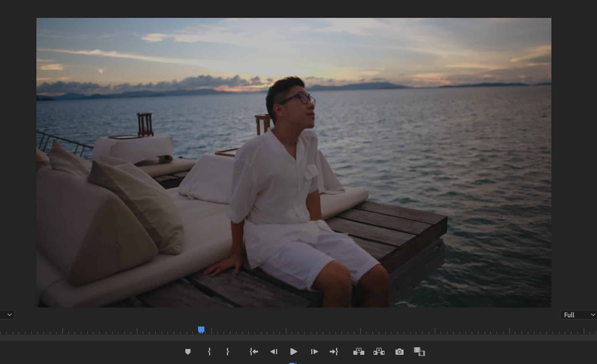Click the blue playhead on the time ruler
The height and width of the screenshot is (364, 597).
[x=201, y=330]
